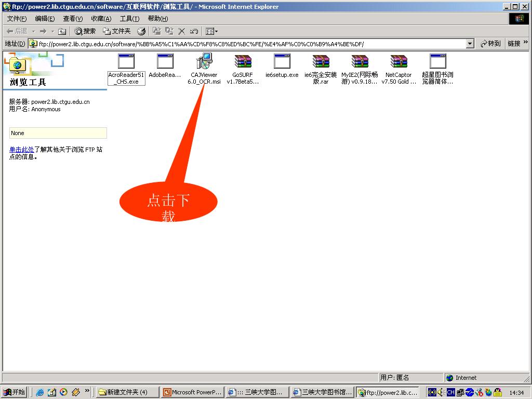Click the 用户名: Anonymous text
This screenshot has width=532, height=399.
35,109
